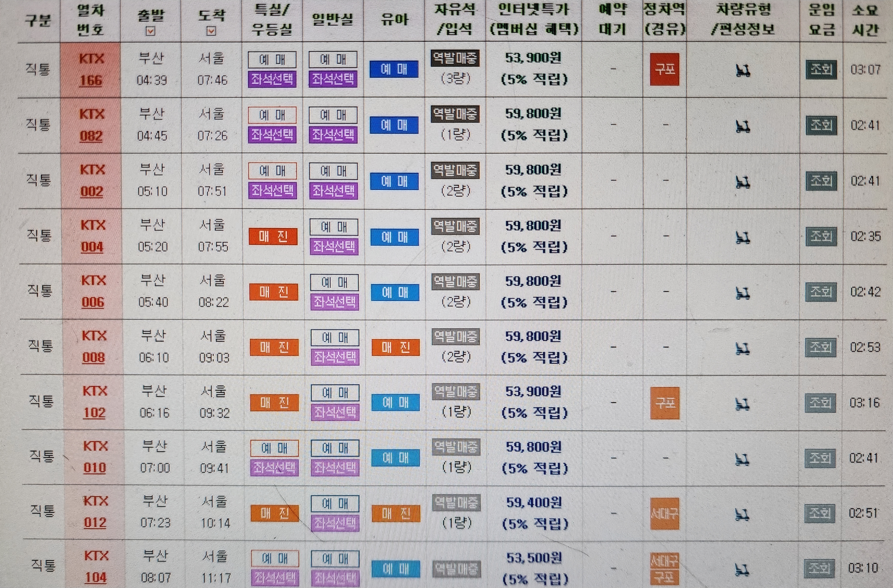
Task: Click the 조회 fare button for KTX 166
Action: pos(821,70)
